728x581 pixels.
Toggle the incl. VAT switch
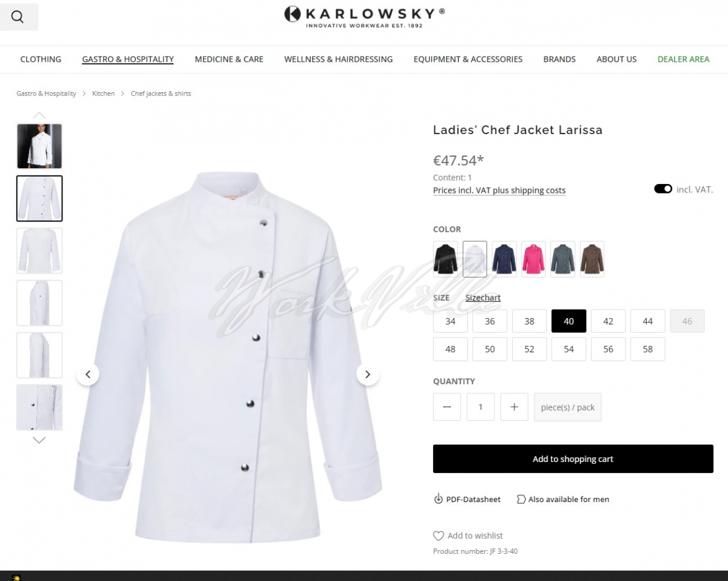point(663,189)
